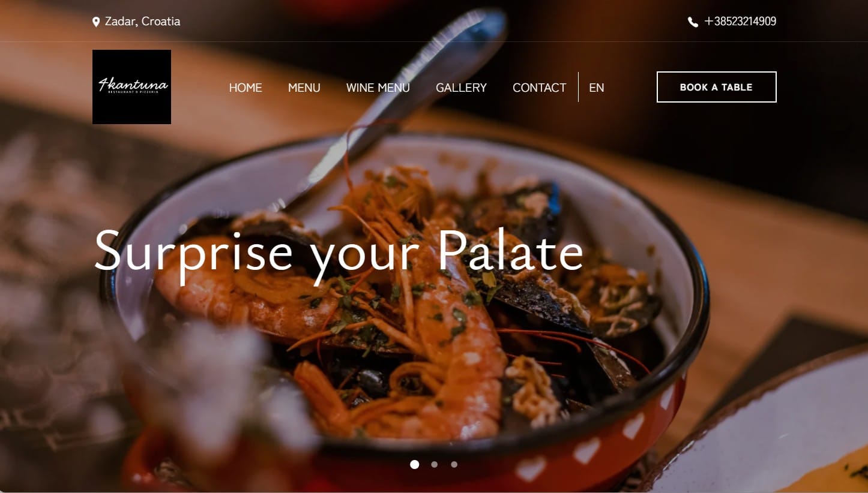Open the MENU page link
This screenshot has width=868, height=493.
tap(304, 88)
